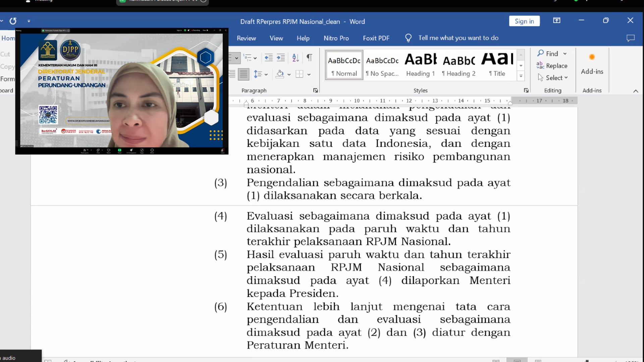Click Increase Indent icon

coord(281,58)
